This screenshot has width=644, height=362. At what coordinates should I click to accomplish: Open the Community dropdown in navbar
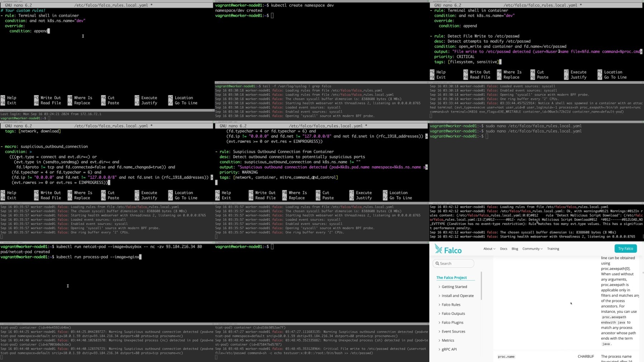click(532, 249)
